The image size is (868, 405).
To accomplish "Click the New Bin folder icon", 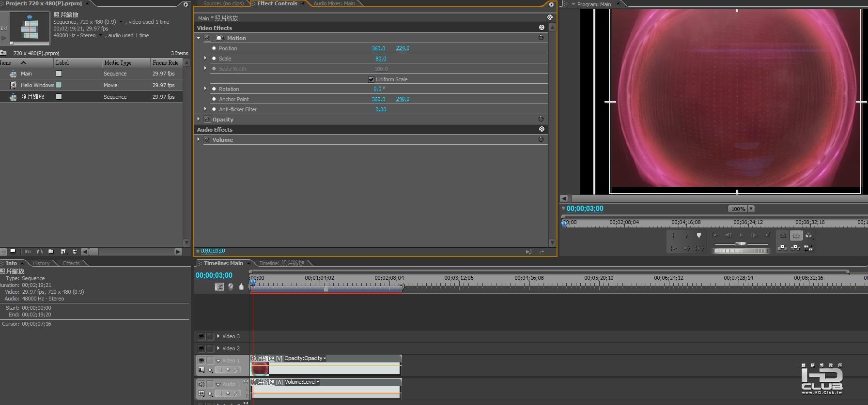I will (x=51, y=252).
